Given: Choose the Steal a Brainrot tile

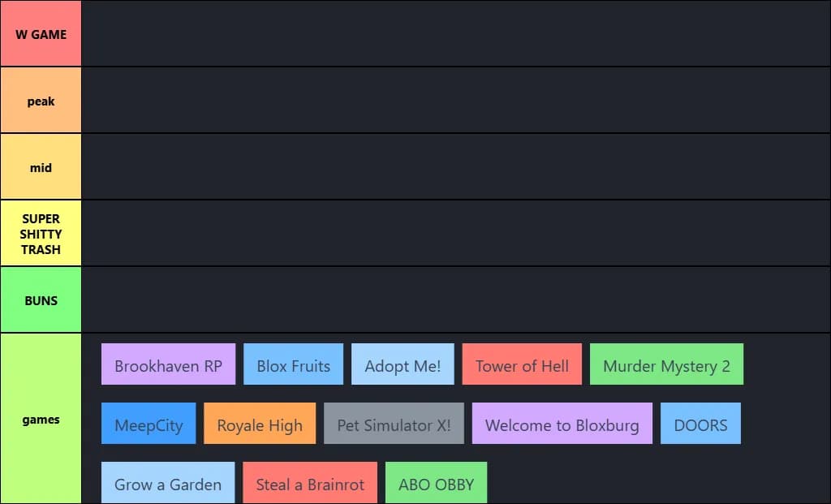Looking at the screenshot, I should pos(310,483).
